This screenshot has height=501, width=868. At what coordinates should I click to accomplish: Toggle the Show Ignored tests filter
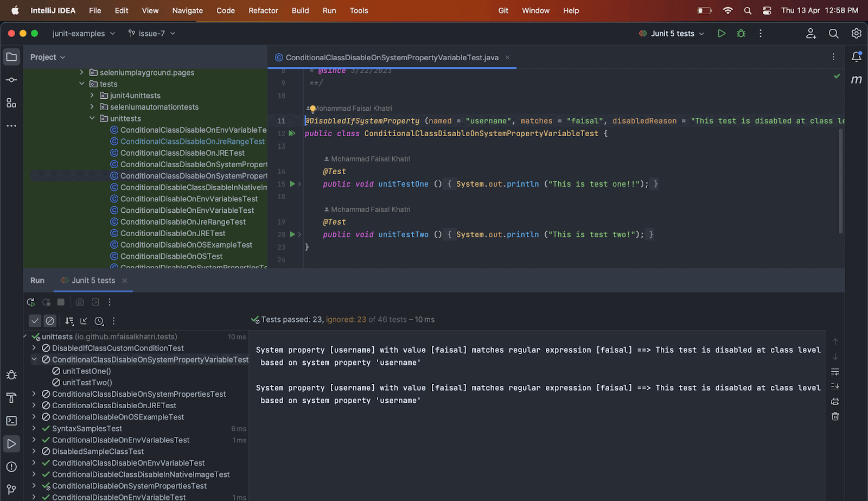click(x=50, y=321)
